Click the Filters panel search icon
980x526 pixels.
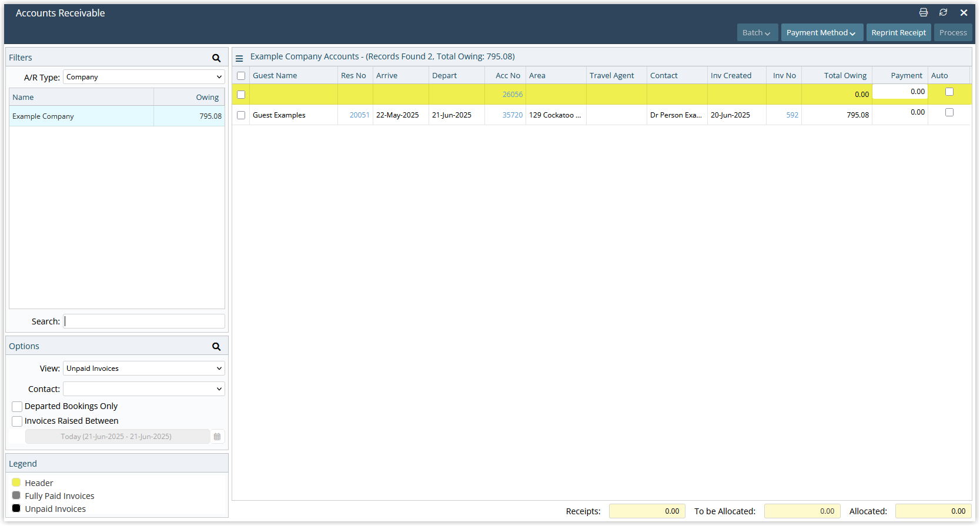(216, 58)
